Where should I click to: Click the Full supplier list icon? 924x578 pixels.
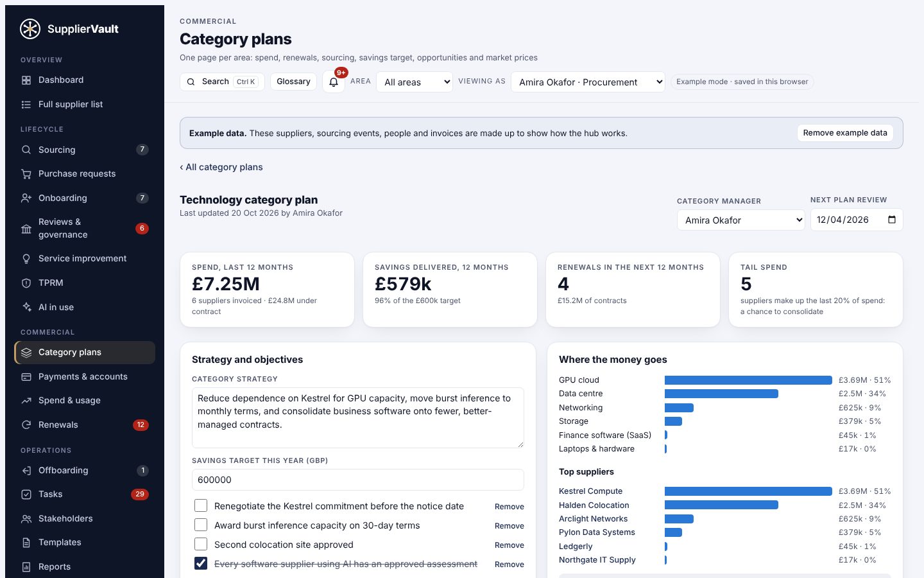coord(26,105)
